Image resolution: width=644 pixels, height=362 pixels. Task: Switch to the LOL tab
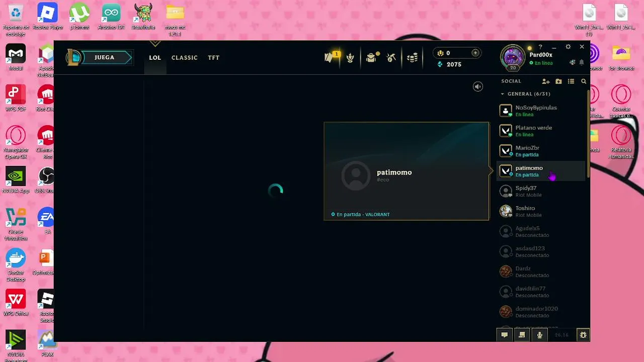click(155, 58)
